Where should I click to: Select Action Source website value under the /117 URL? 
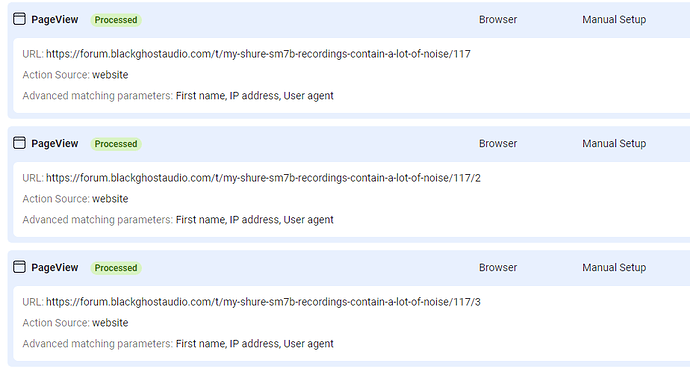pos(110,75)
